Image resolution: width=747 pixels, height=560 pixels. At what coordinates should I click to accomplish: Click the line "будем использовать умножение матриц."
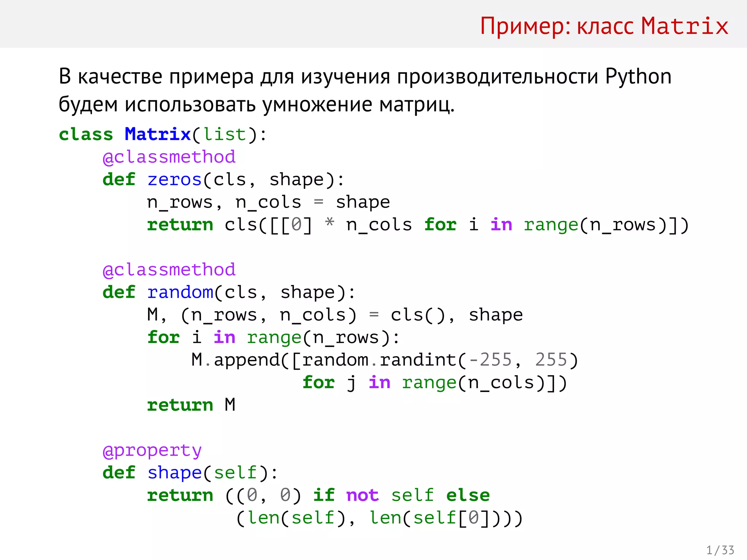click(257, 105)
